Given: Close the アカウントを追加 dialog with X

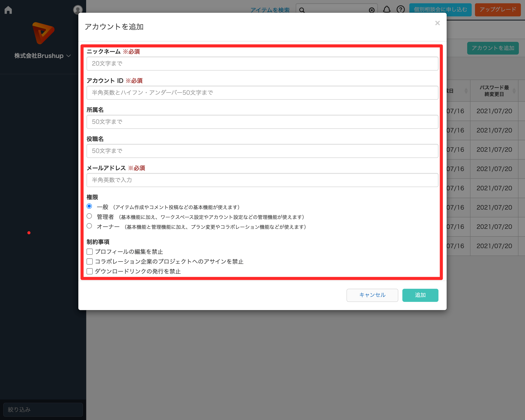Looking at the screenshot, I should [x=437, y=23].
